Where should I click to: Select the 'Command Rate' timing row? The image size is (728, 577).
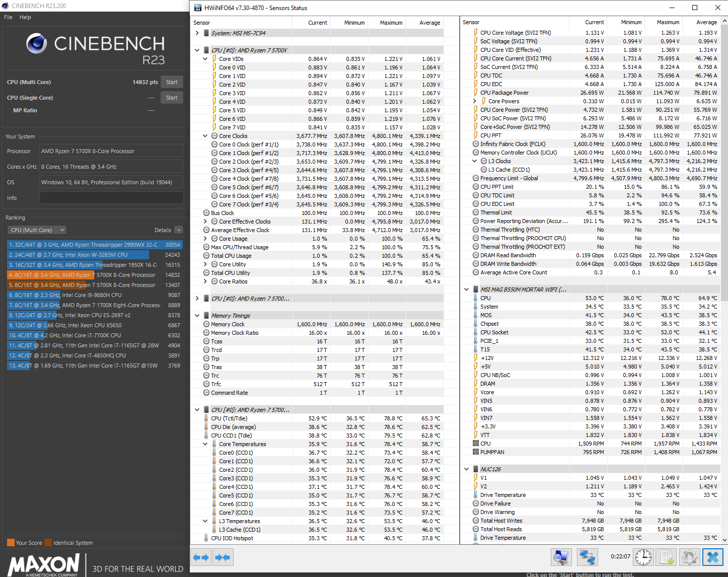318,393
